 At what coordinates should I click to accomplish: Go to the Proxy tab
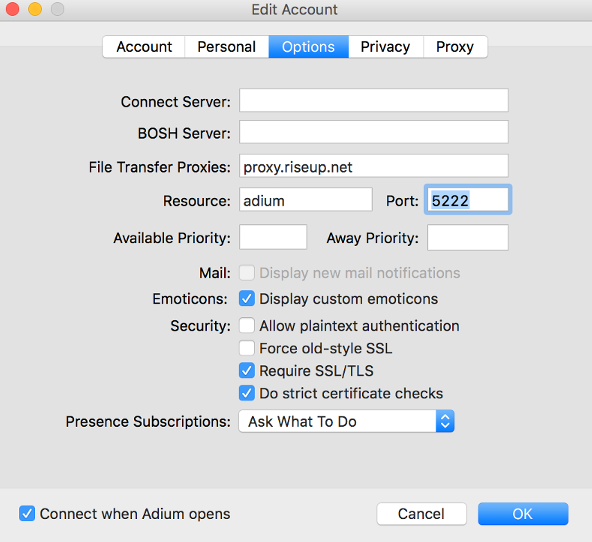pyautogui.click(x=455, y=47)
